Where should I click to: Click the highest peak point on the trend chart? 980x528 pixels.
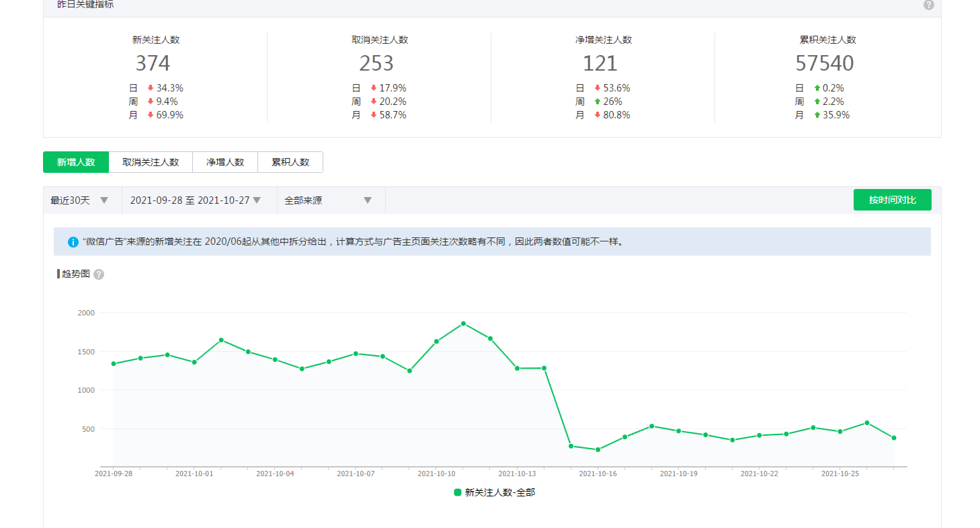[463, 324]
